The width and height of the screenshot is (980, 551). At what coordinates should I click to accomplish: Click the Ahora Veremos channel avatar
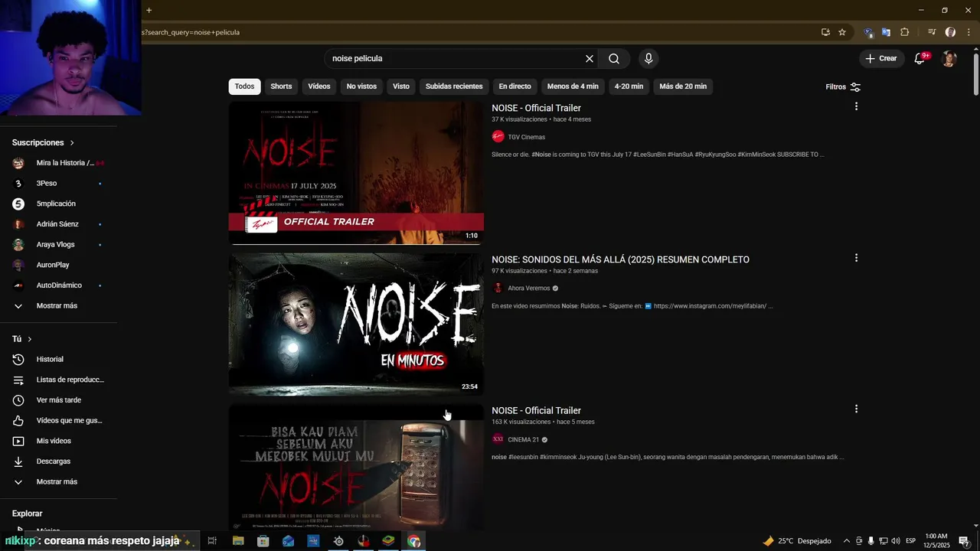(498, 289)
